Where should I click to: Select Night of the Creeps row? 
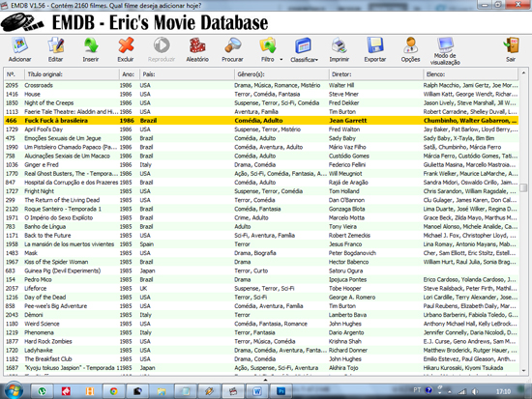tap(261, 103)
